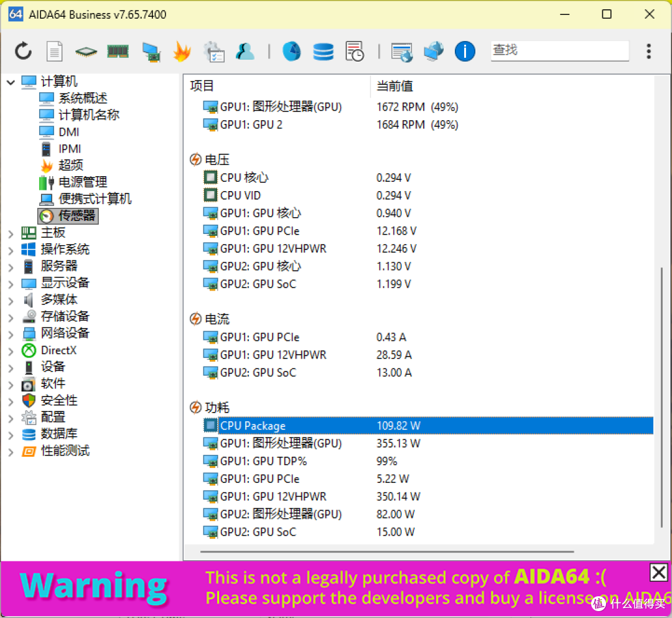Select 系统概述 in the tree
The width and height of the screenshot is (672, 618).
coord(83,98)
